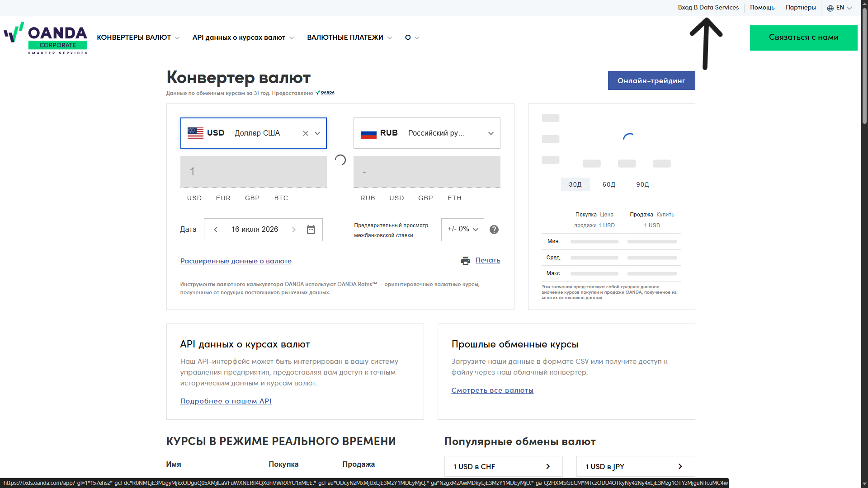Image resolution: width=868 pixels, height=488 pixels.
Task: Open the calendar date picker icon
Action: [x=311, y=230]
